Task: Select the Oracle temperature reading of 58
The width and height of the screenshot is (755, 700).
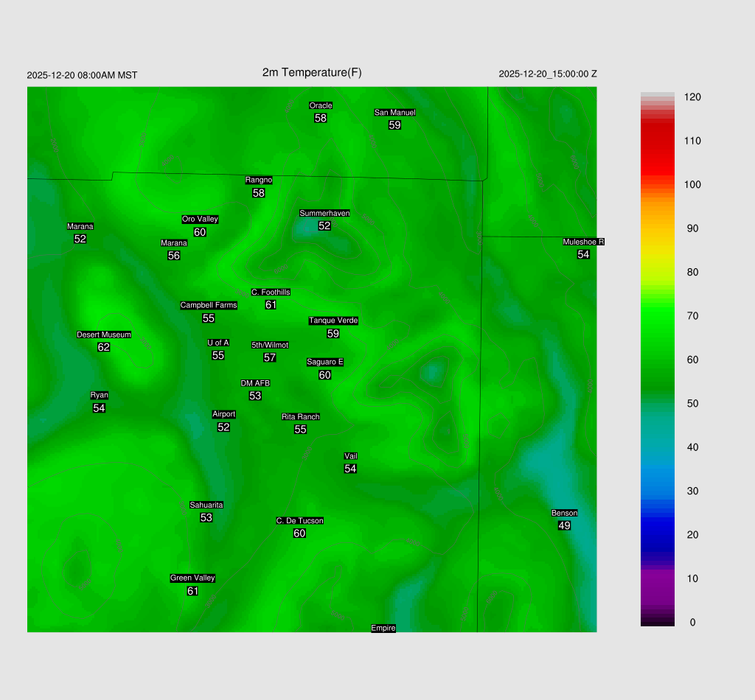Action: 321,118
